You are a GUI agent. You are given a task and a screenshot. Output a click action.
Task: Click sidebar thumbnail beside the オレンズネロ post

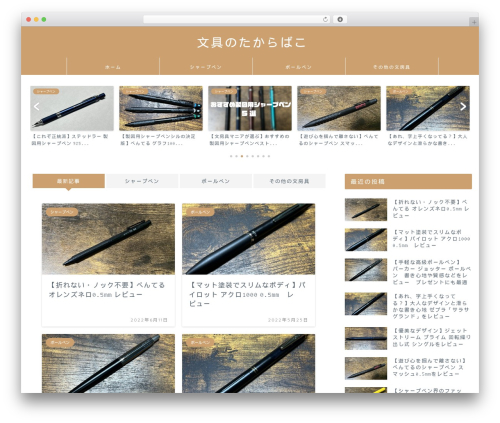(x=366, y=210)
